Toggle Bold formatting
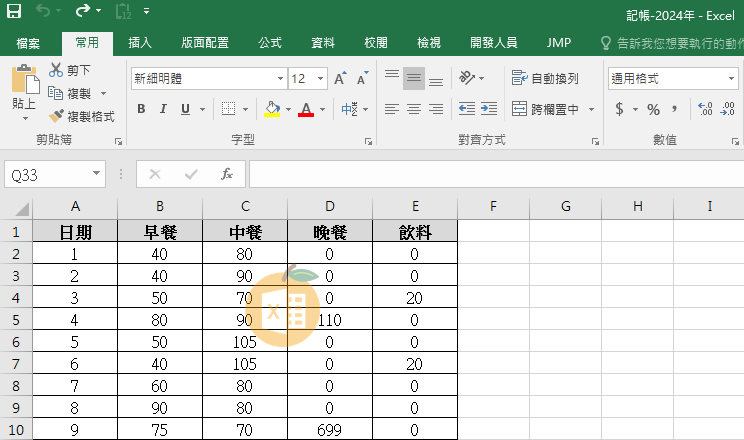This screenshot has width=744, height=440. tap(141, 109)
